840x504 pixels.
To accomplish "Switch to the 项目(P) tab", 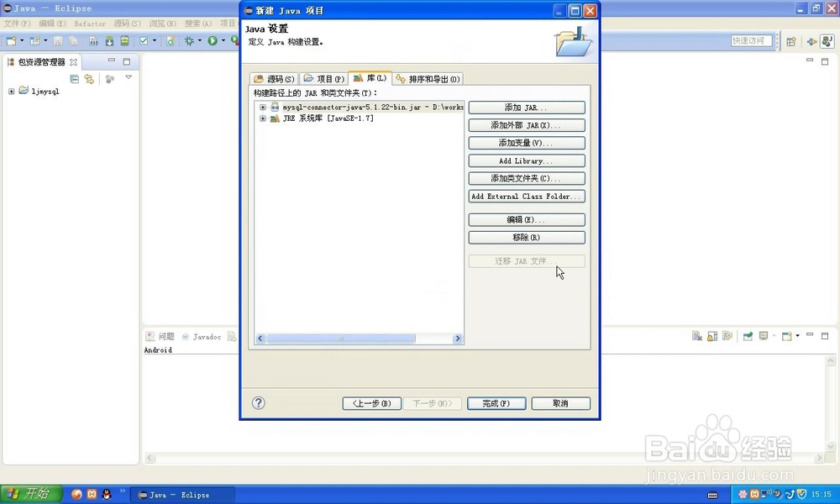I will (323, 79).
